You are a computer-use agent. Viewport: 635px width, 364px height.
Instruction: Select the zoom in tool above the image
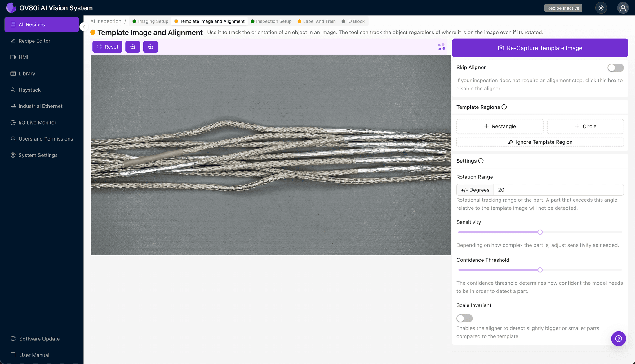(151, 46)
